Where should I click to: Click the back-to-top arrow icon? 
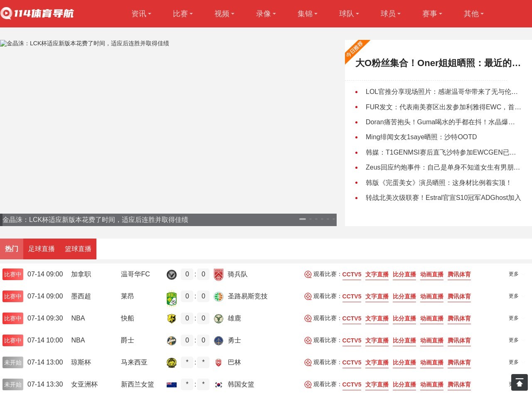(520, 382)
